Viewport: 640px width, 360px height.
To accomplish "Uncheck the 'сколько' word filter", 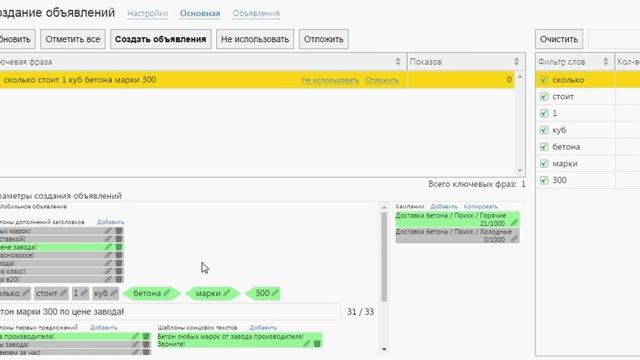I will [544, 80].
